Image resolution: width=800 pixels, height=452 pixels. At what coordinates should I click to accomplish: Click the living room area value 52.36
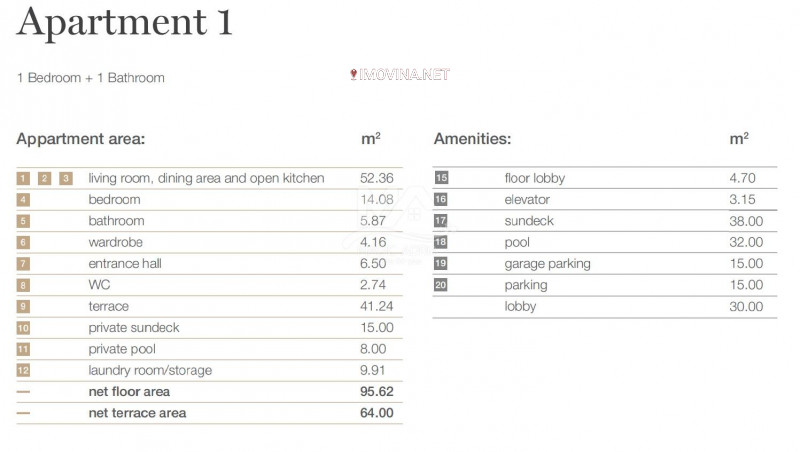[x=376, y=178]
